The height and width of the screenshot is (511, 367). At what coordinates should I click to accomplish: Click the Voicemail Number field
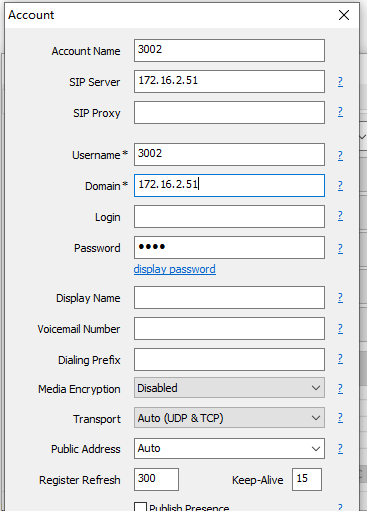coord(229,329)
